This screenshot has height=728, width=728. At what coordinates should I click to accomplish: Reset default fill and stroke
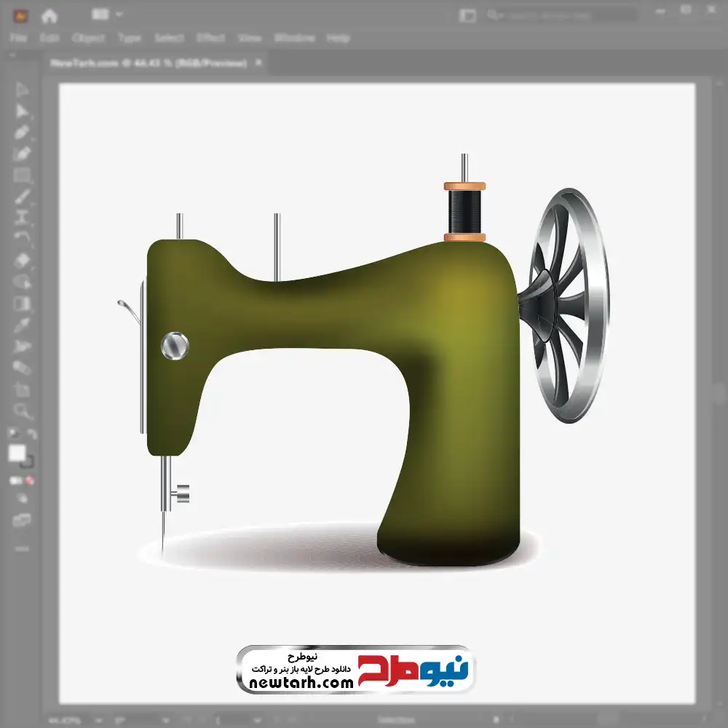[13, 434]
